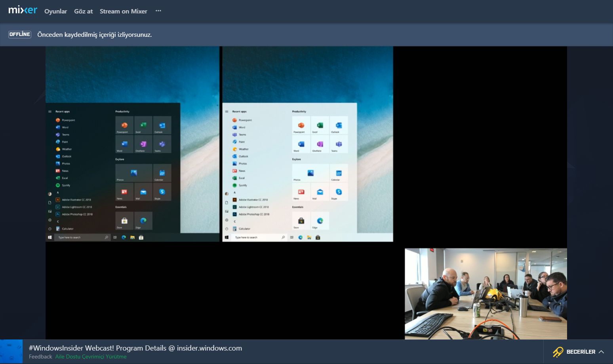The width and height of the screenshot is (613, 364).
Task: Click the power icon in dark Start menu
Action: point(49,229)
